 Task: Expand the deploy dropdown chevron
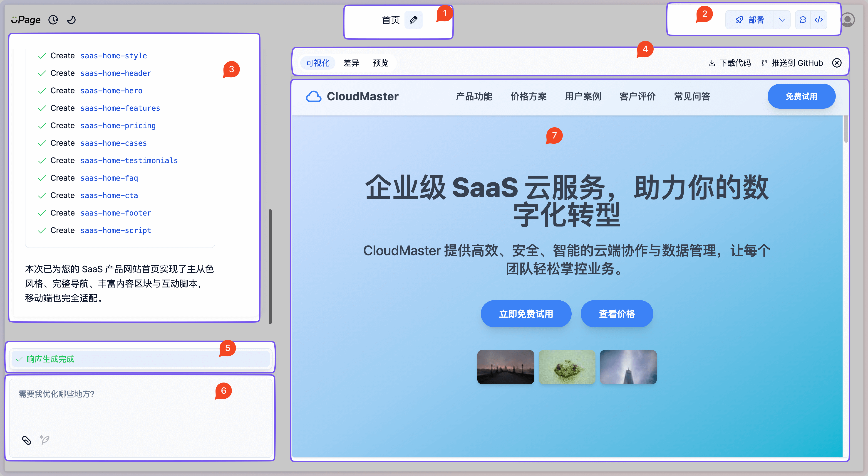tap(782, 20)
